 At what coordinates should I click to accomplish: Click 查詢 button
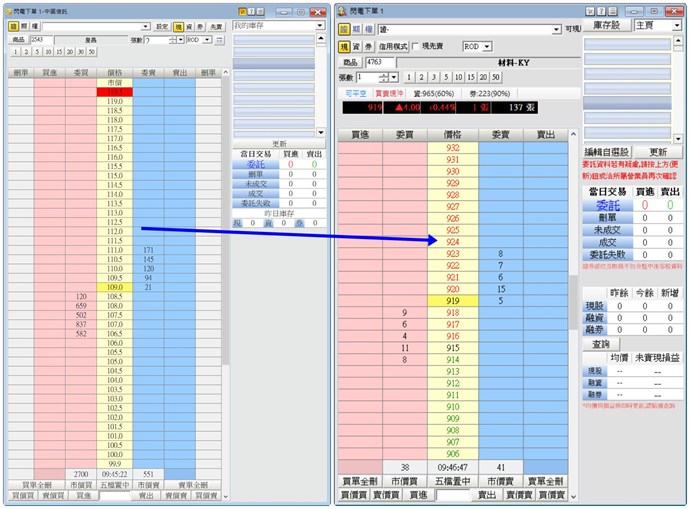click(601, 344)
